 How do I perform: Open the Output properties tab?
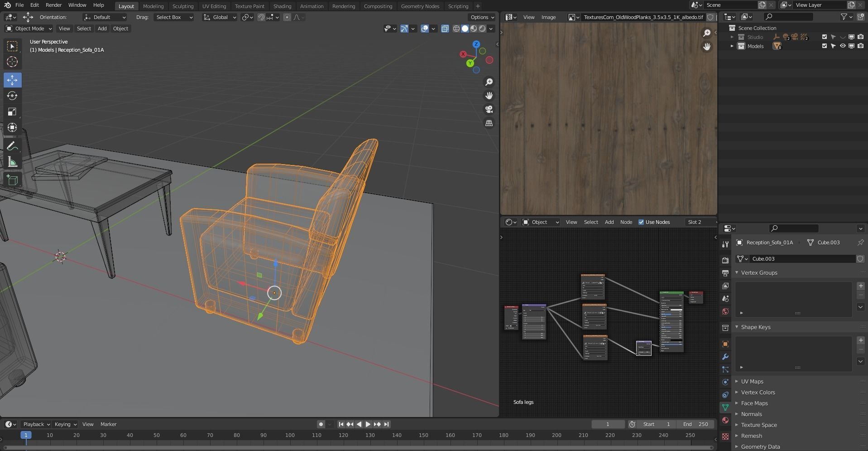coord(725,273)
